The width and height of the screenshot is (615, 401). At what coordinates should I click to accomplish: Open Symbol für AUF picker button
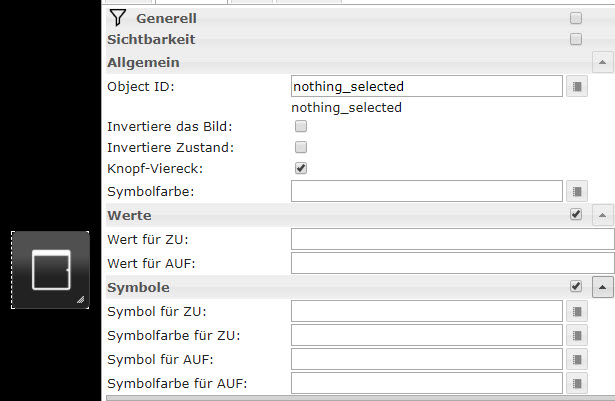tap(577, 359)
